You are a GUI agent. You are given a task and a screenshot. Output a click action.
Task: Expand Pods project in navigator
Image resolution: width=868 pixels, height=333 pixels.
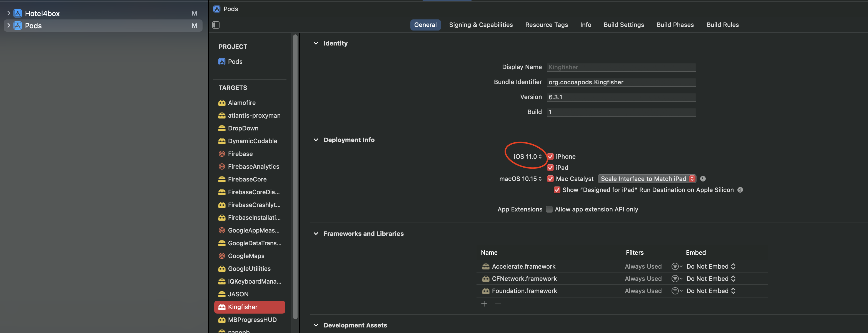pos(8,26)
